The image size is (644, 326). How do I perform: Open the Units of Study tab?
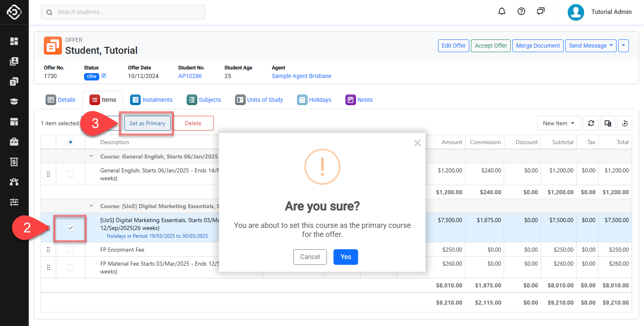click(x=259, y=100)
